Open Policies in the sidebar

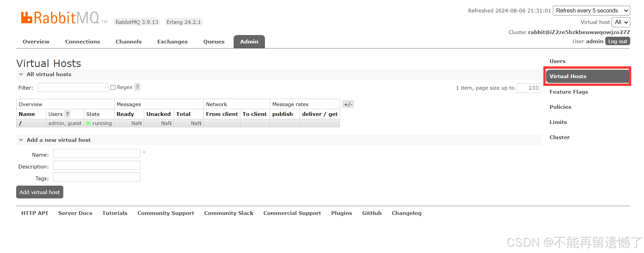click(x=560, y=107)
